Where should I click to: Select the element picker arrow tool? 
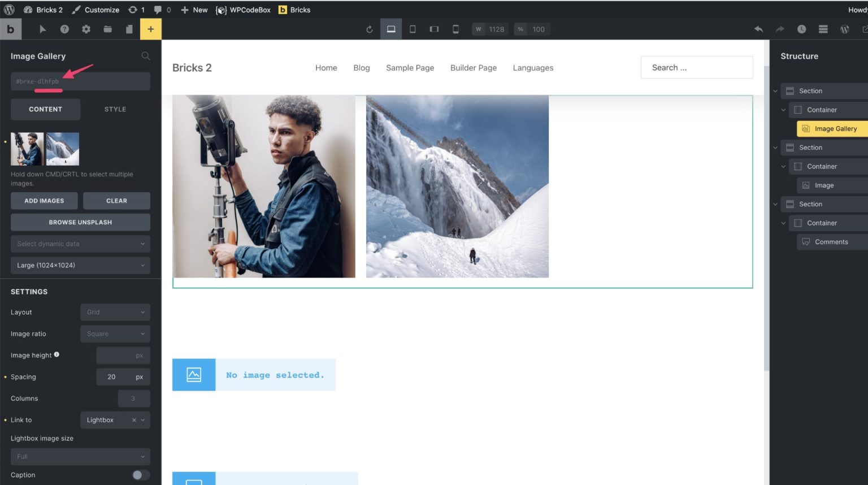[43, 29]
